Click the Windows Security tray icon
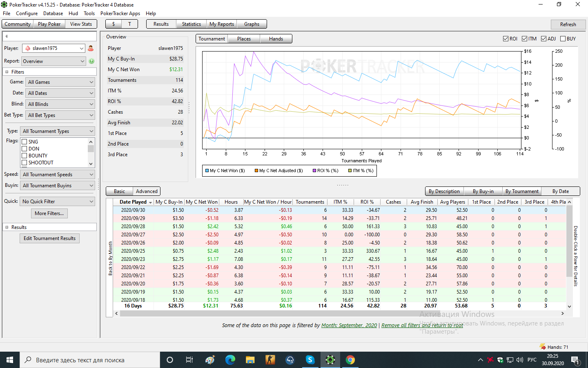Viewport: 588px width, 368px height. pos(500,360)
